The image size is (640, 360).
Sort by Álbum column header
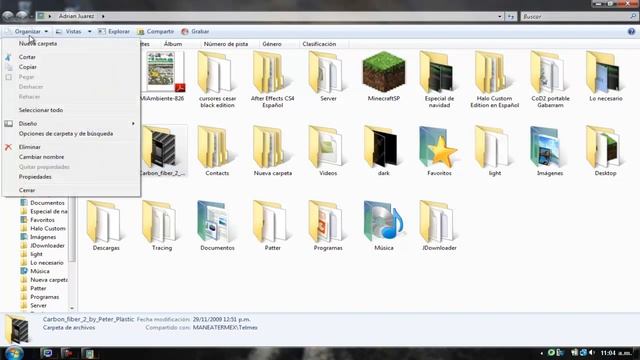(x=173, y=44)
